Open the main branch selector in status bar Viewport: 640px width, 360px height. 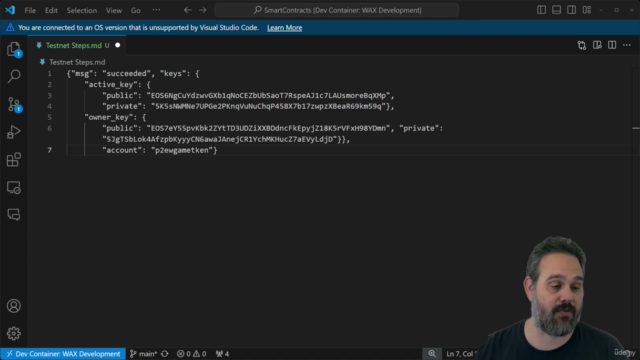143,353
